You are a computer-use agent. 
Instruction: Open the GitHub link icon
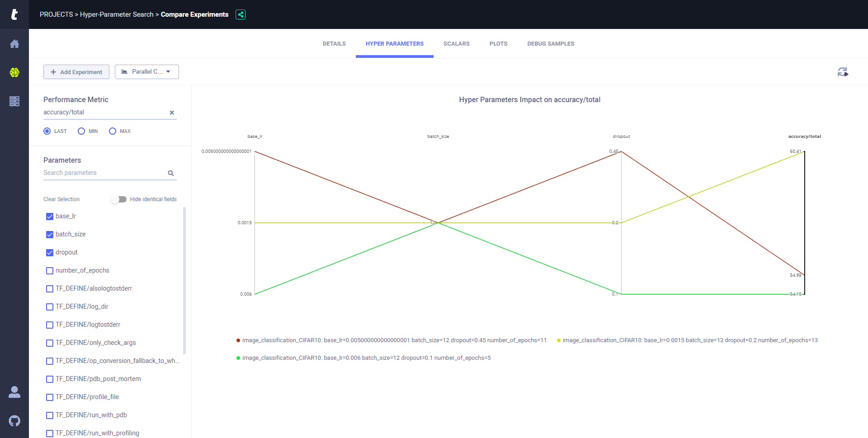click(14, 421)
